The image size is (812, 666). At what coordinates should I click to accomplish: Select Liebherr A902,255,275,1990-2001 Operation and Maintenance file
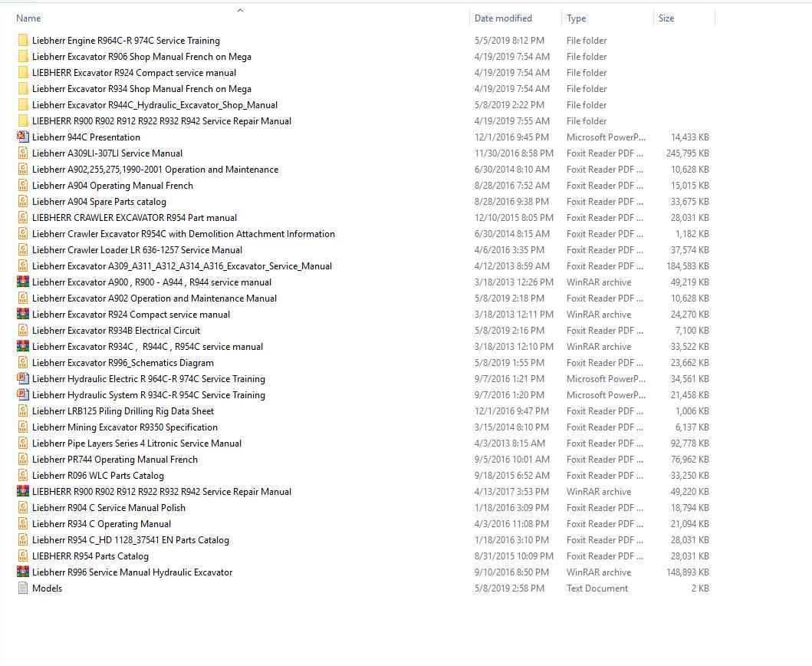coord(155,169)
